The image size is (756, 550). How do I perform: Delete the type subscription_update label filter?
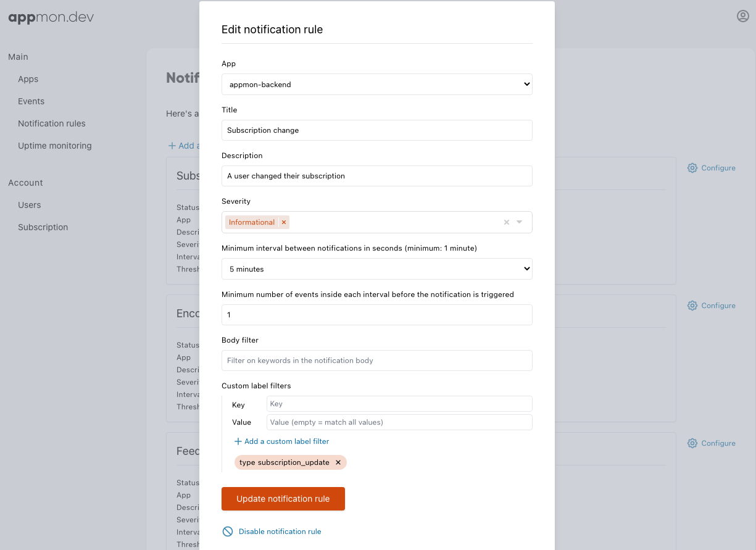pos(338,462)
